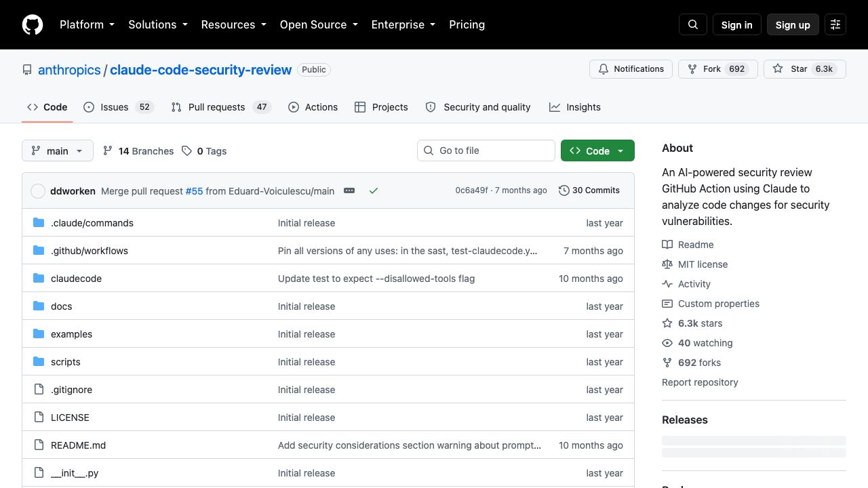
Task: Open the main branch selector dropdown
Action: (x=57, y=150)
